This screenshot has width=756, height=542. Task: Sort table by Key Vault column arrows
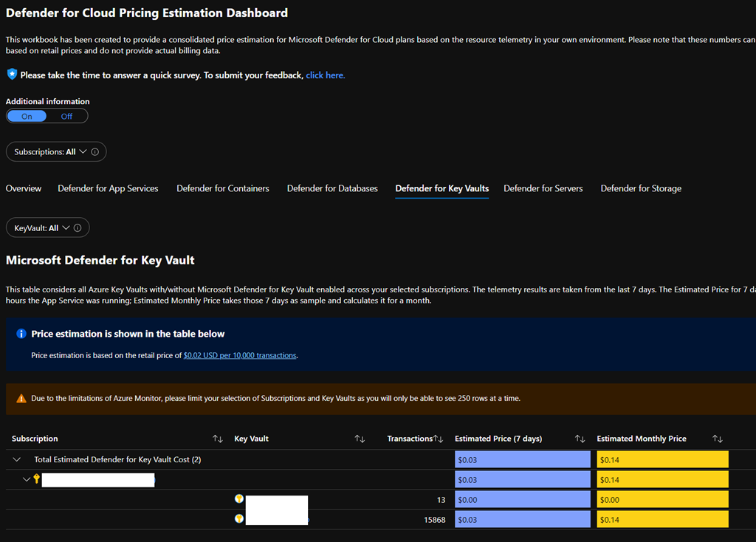(360, 439)
